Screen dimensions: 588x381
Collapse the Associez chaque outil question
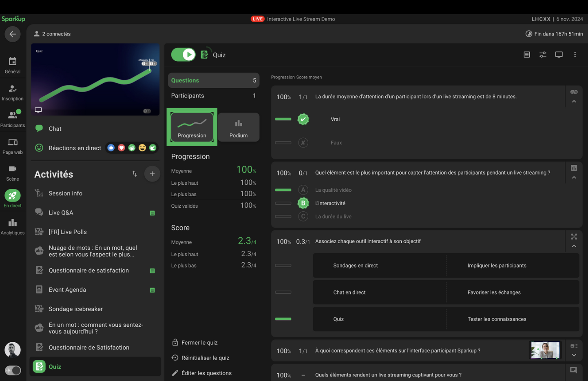pyautogui.click(x=574, y=246)
